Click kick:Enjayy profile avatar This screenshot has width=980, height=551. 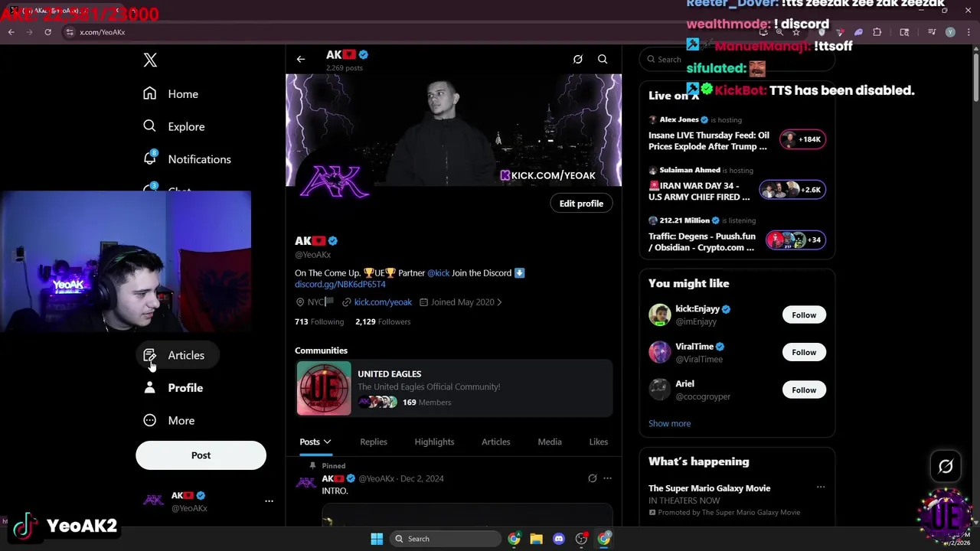(660, 315)
